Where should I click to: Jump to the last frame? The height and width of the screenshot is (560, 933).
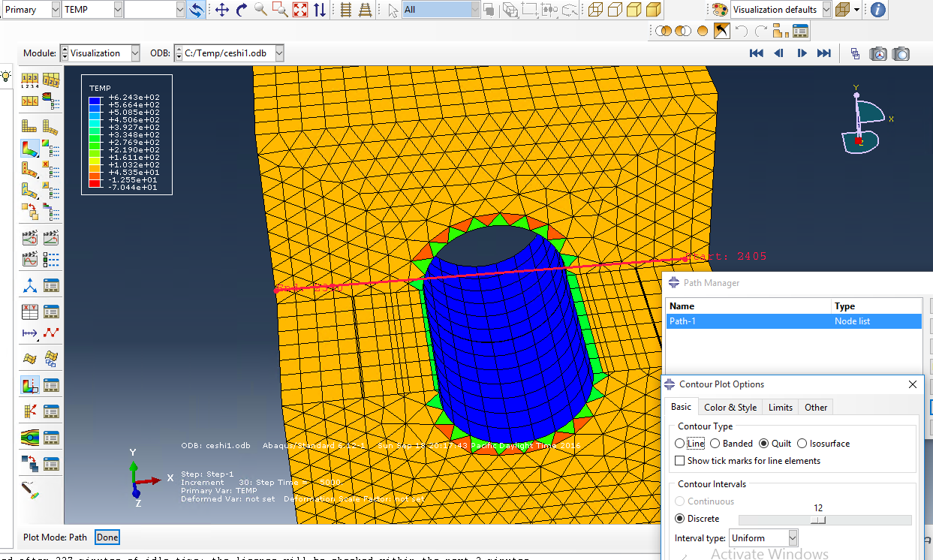pos(823,53)
